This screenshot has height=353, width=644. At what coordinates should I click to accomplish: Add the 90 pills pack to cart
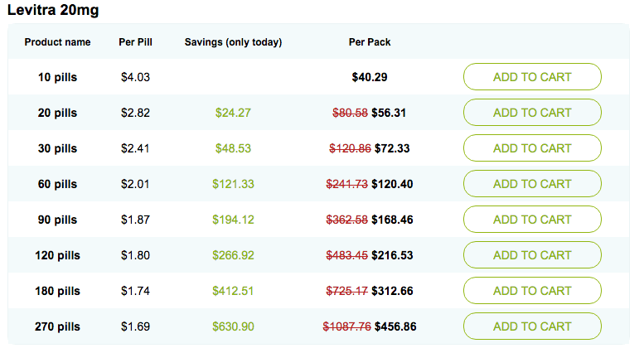coord(532,220)
